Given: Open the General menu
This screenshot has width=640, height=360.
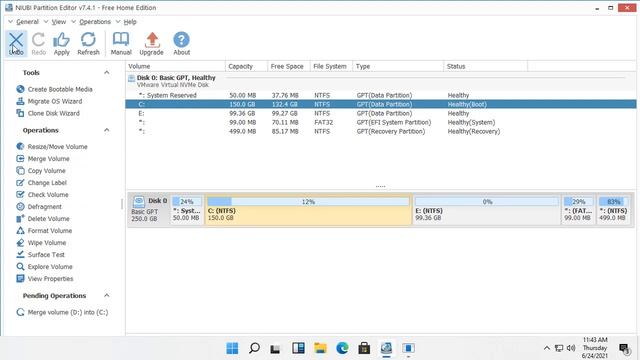Looking at the screenshot, I should (27, 22).
